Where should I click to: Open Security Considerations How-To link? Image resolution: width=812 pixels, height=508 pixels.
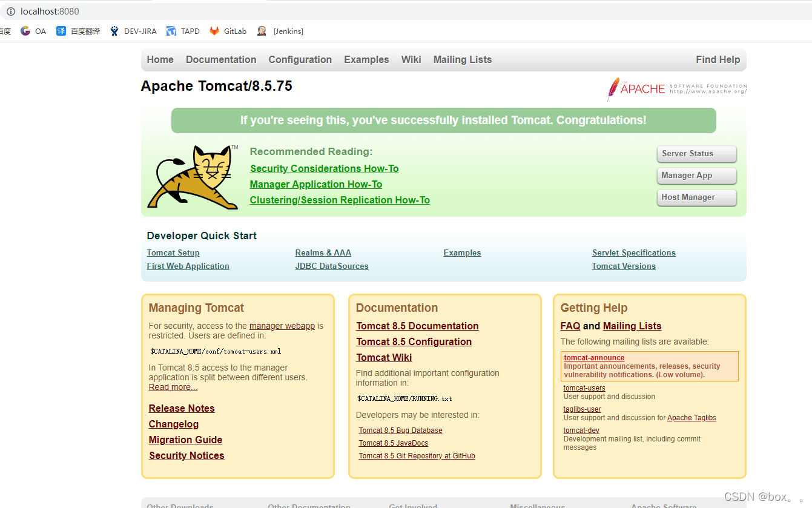tap(325, 168)
